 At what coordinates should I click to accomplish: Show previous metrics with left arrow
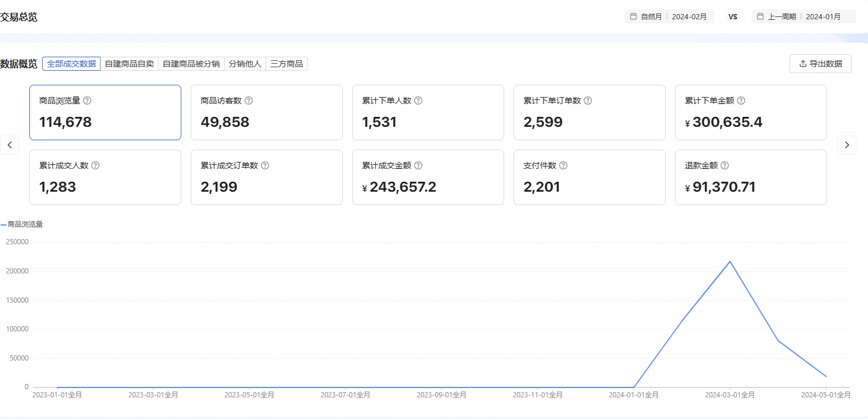point(9,145)
